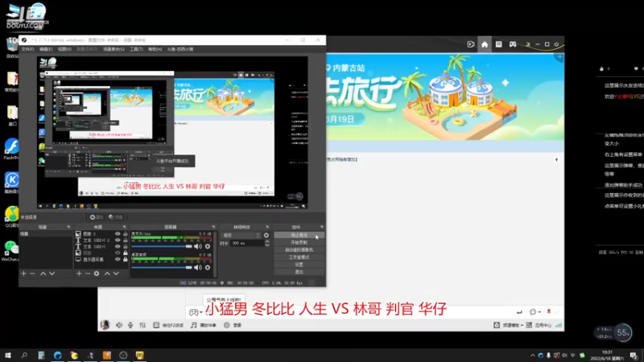This screenshot has width=644, height=362.
Task: Pop out the 来源 dock panel
Action: pyautogui.click(x=125, y=227)
